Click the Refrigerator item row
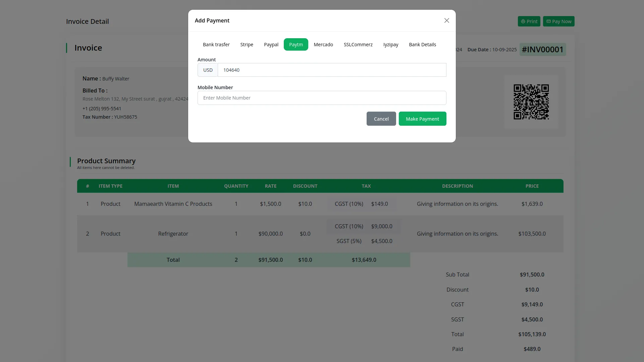This screenshot has width=644, height=362. [173, 234]
